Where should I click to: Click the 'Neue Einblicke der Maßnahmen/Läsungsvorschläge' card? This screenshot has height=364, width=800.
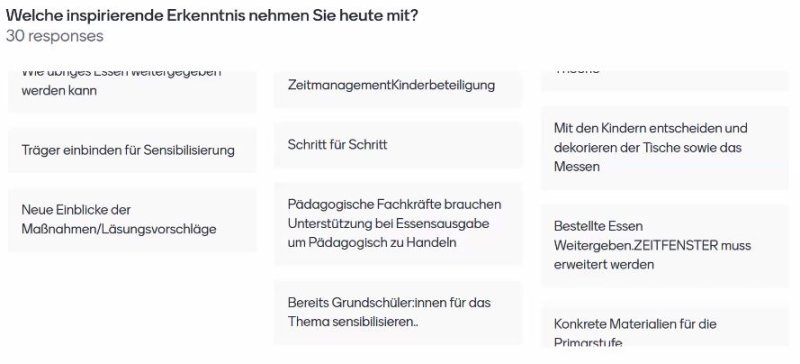132,220
